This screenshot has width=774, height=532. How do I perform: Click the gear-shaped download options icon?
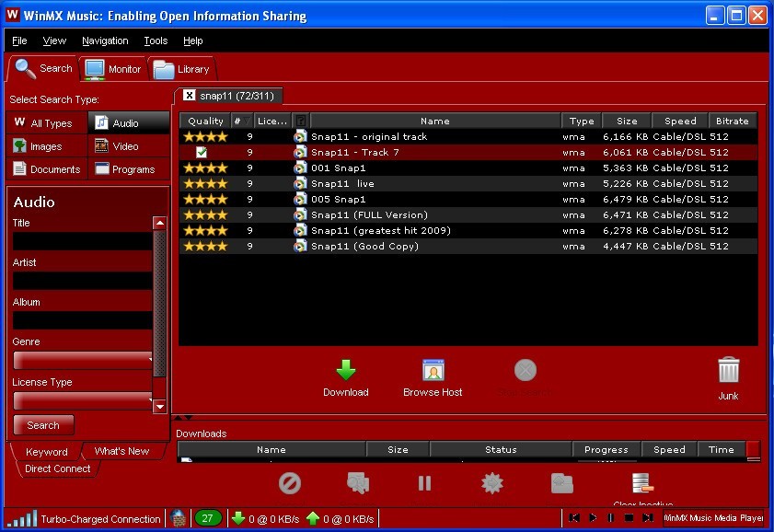click(x=492, y=483)
